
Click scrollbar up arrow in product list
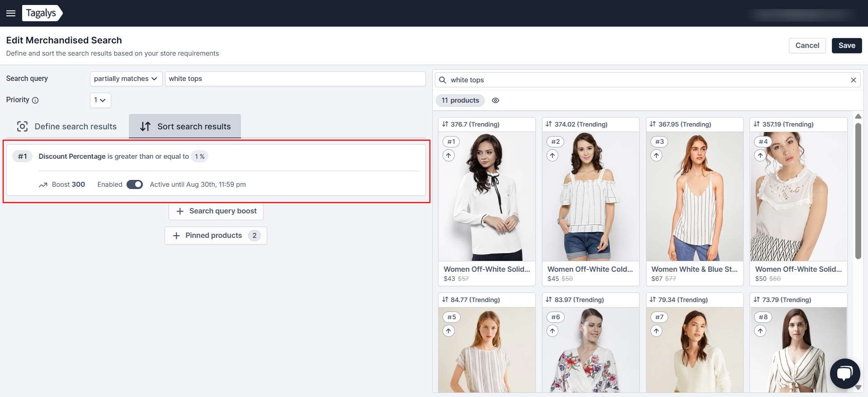[858, 116]
